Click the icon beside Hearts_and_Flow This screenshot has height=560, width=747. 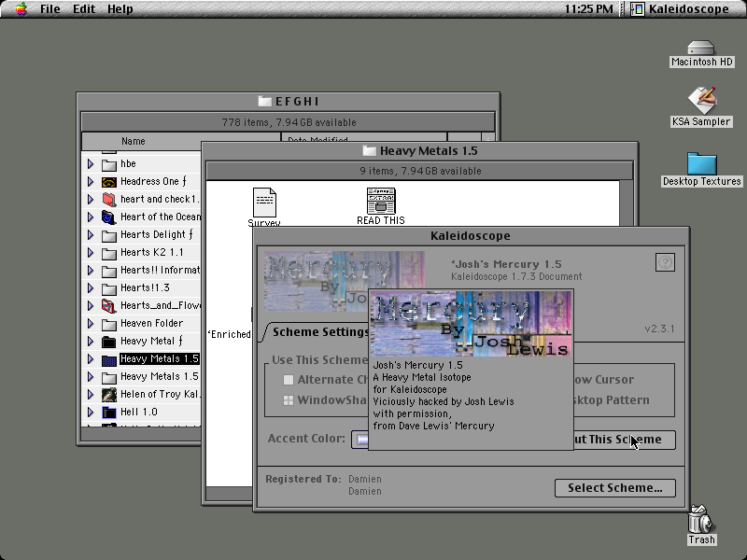click(x=109, y=306)
